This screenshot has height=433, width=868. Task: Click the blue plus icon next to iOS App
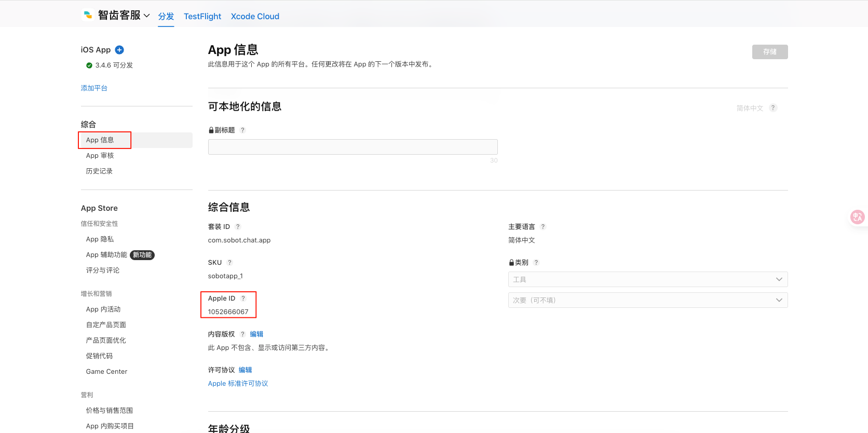pos(119,50)
